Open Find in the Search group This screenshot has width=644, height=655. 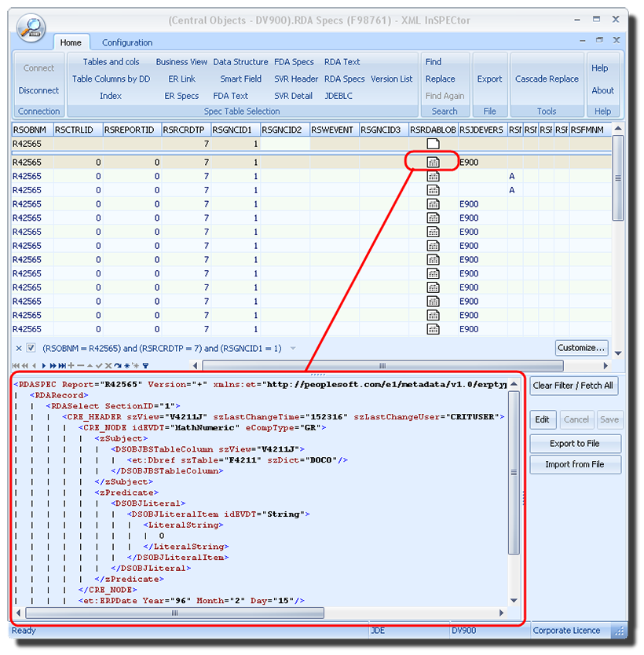coord(433,62)
